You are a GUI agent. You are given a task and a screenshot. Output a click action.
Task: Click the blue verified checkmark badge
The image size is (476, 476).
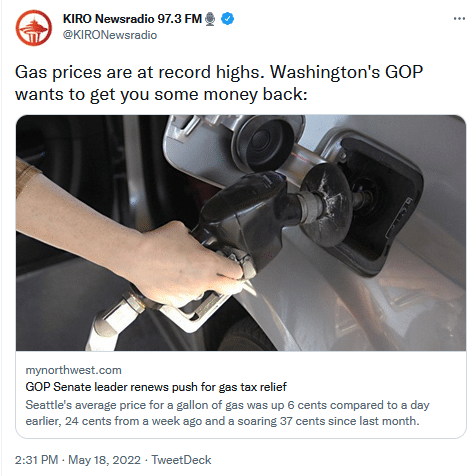tap(228, 19)
